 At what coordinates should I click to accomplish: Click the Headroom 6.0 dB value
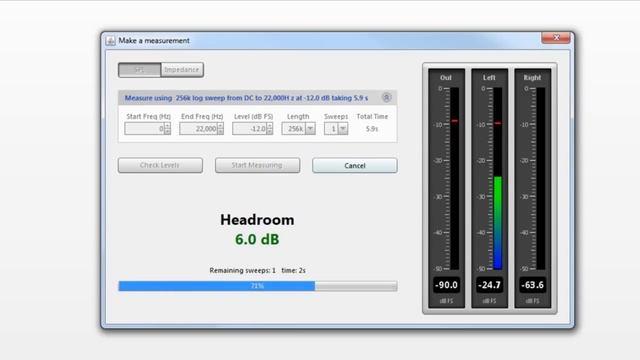[257, 240]
